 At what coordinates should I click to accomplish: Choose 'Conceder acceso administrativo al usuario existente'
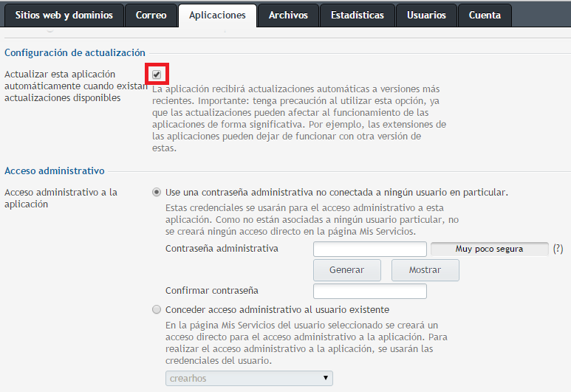[x=157, y=309]
